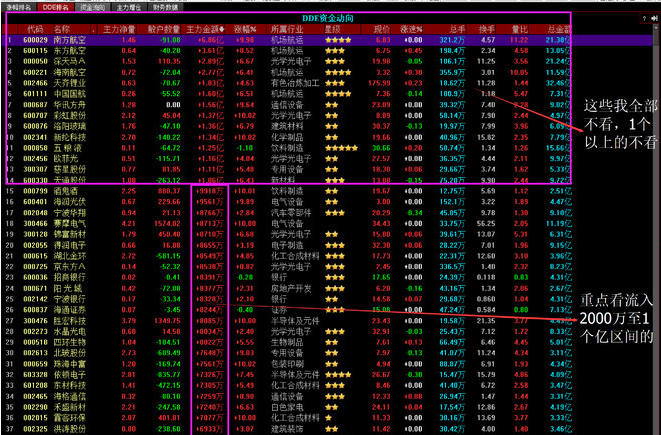Open the help question mark icon
Screen dimensions: 661x435
pyautogui.click(x=644, y=19)
